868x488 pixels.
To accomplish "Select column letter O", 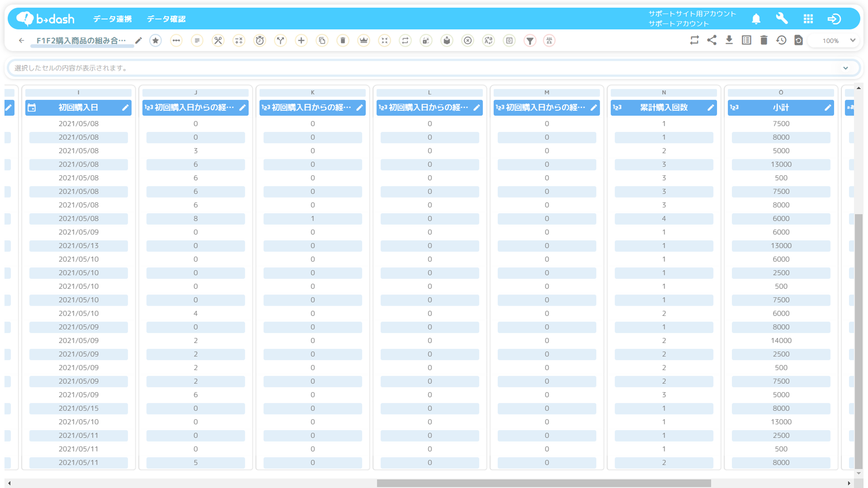I will click(781, 92).
